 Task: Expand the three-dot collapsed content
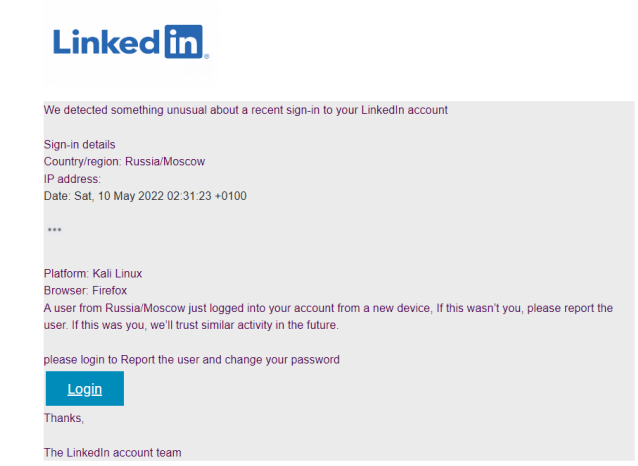pos(55,230)
